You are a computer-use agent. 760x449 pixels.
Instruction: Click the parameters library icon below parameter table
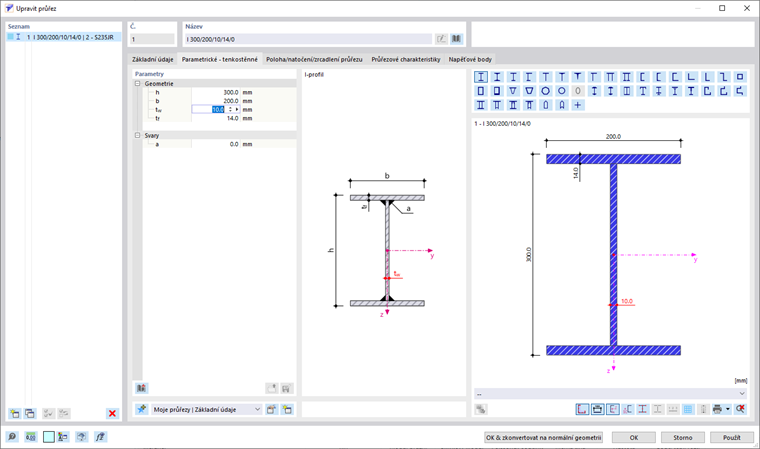[x=141, y=388]
